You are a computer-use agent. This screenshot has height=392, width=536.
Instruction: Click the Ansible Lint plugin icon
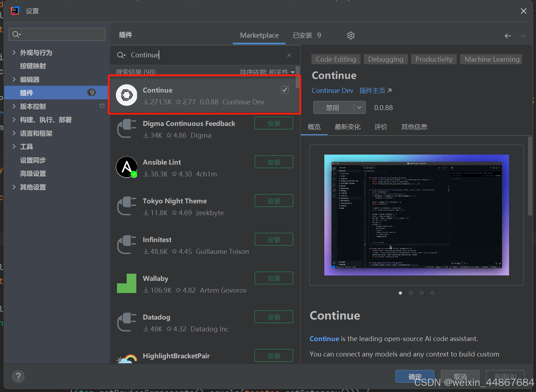[x=127, y=167]
